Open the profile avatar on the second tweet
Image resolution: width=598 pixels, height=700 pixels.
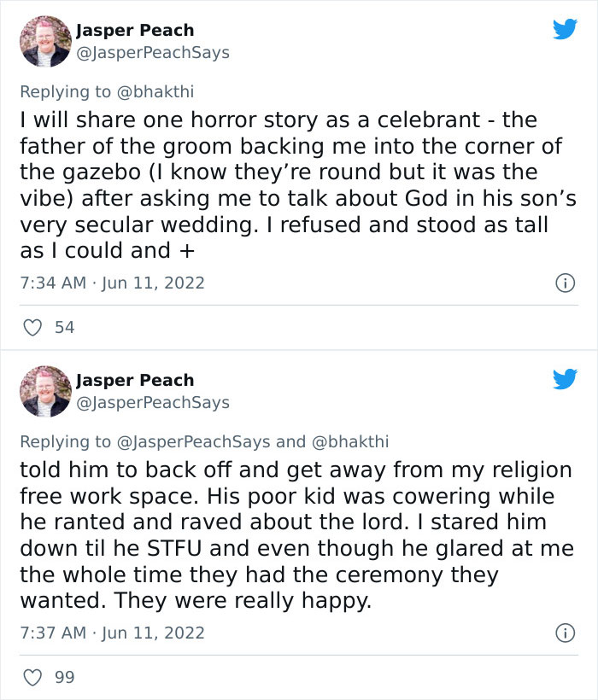[x=44, y=391]
